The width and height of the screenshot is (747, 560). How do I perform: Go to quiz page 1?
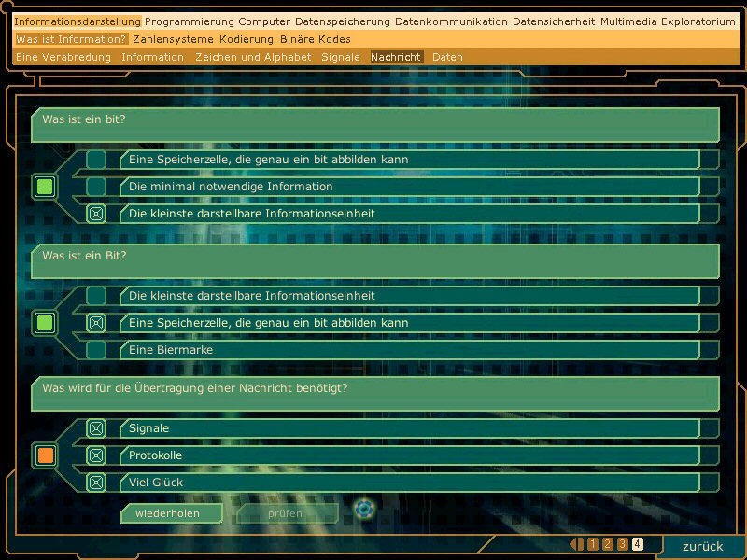click(592, 544)
